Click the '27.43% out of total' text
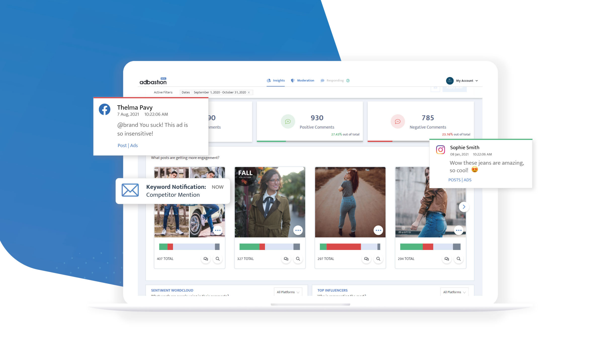The height and width of the screenshot is (364, 601). (345, 134)
